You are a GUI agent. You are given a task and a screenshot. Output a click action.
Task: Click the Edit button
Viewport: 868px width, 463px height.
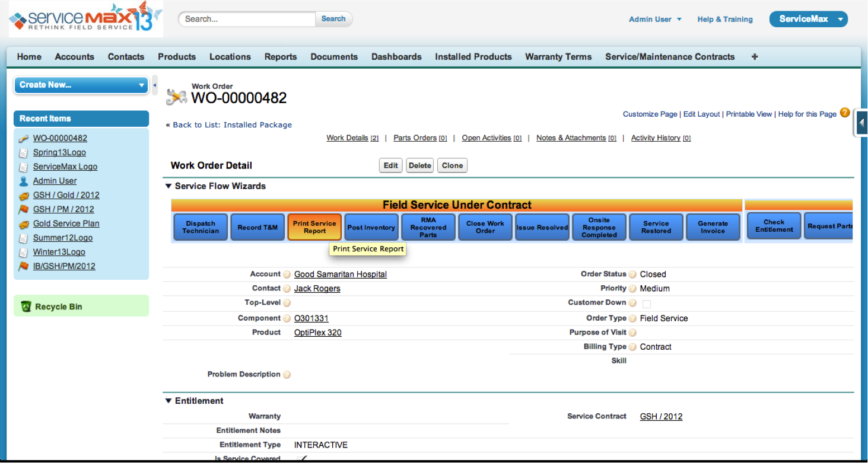(391, 165)
